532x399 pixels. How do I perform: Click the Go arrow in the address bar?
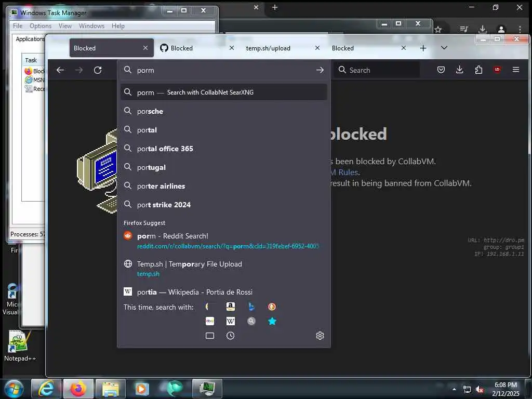click(320, 70)
